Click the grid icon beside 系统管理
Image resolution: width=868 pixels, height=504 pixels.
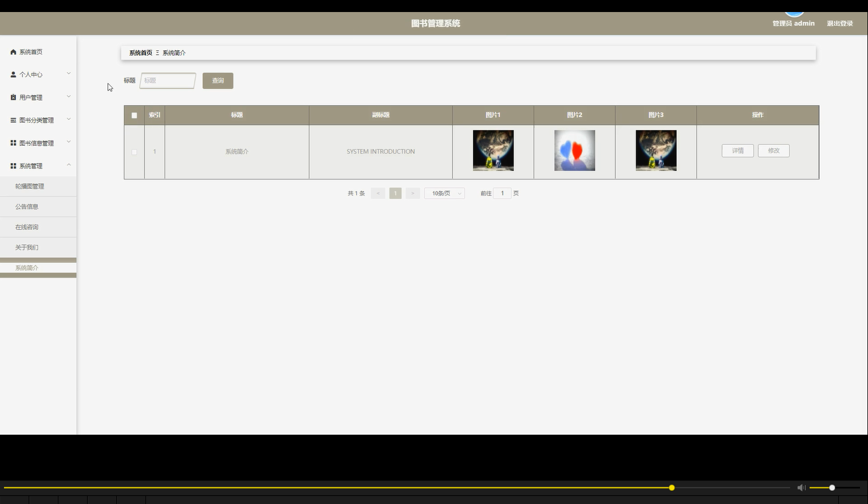tap(13, 166)
